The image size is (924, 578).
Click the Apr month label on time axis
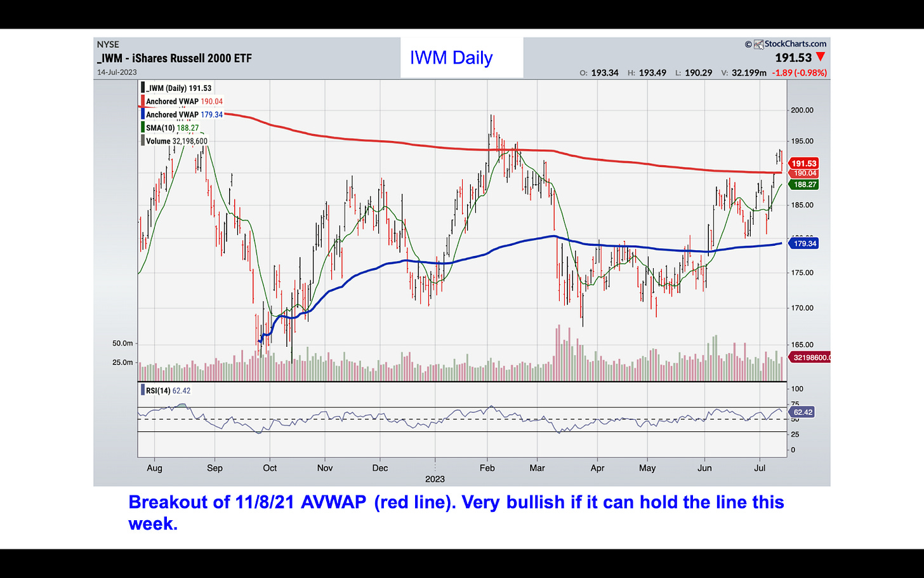point(597,468)
